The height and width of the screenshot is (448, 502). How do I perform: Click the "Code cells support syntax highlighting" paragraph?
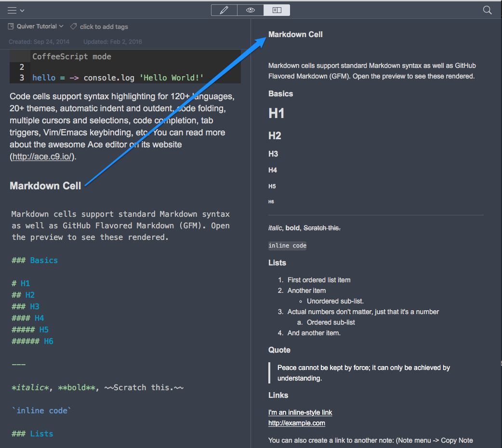coord(122,127)
